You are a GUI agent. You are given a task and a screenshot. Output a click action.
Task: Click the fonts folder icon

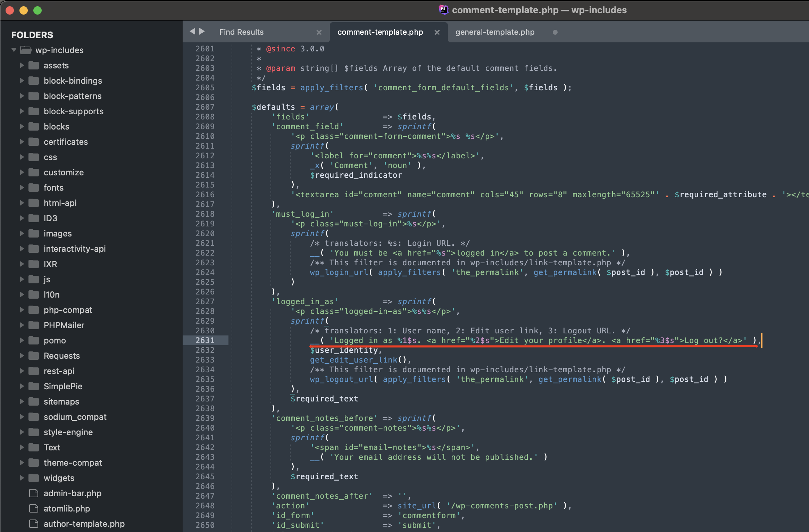tap(34, 188)
